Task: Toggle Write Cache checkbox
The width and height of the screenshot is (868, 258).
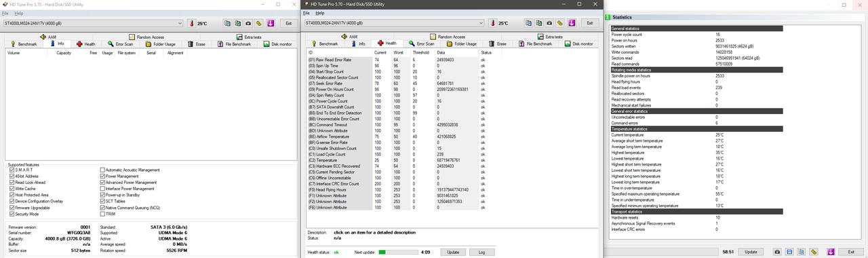Action: click(12, 189)
